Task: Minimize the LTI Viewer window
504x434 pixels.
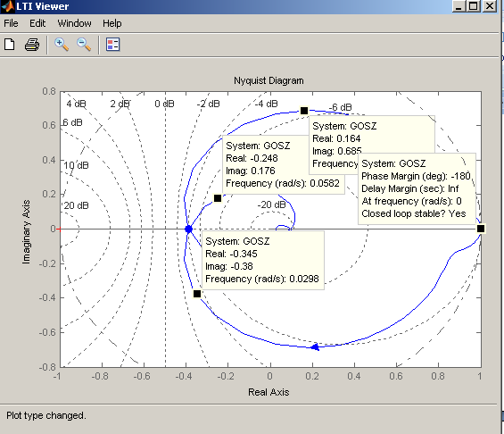Action: 459,6
